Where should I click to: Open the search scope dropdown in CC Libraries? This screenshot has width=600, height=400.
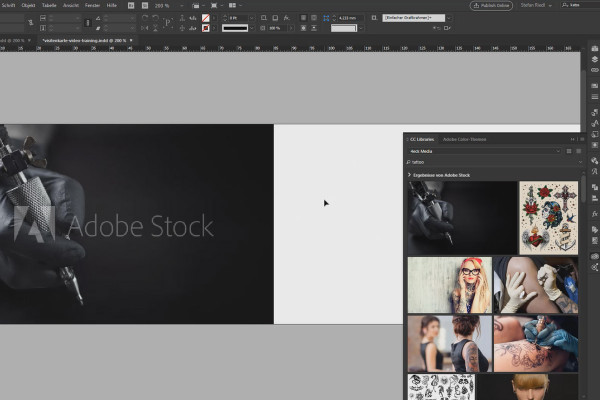point(580,162)
